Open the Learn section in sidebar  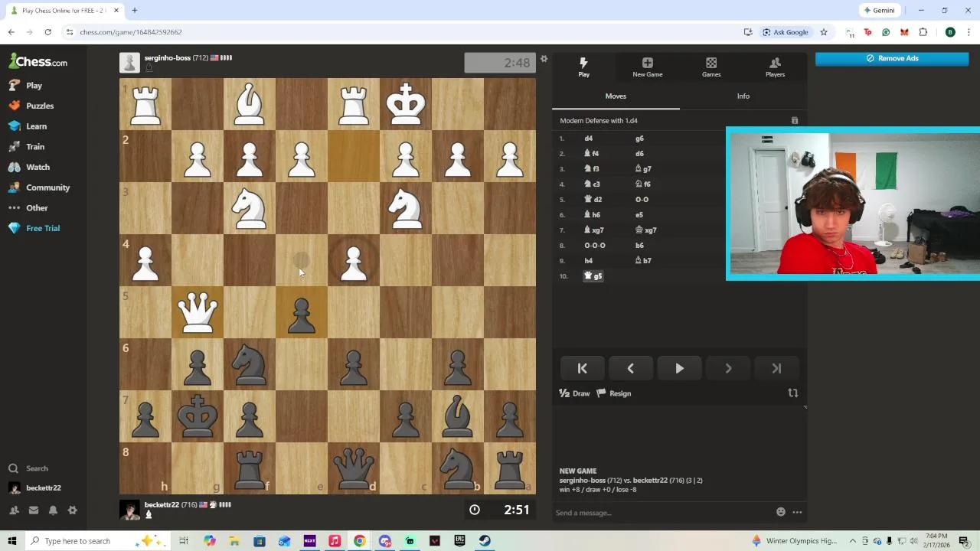[28, 126]
